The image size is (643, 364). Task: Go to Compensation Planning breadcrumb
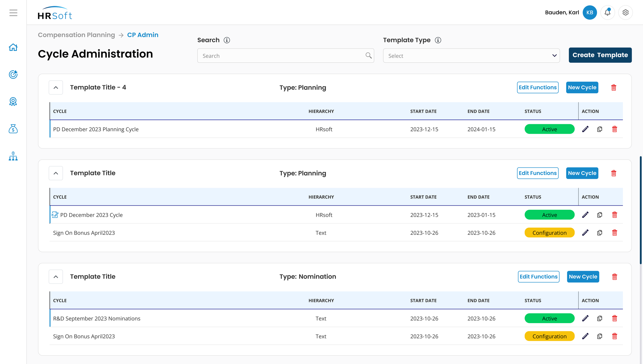[76, 35]
